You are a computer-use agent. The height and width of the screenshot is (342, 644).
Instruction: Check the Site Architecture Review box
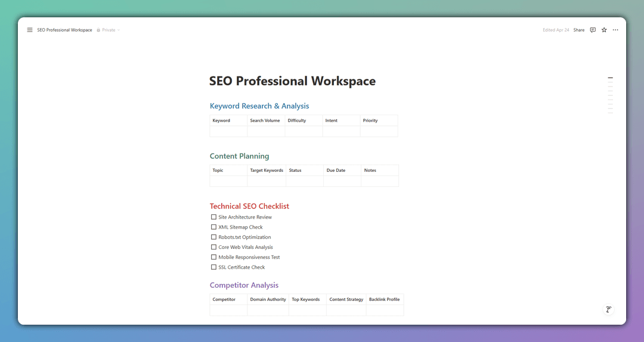pos(214,217)
